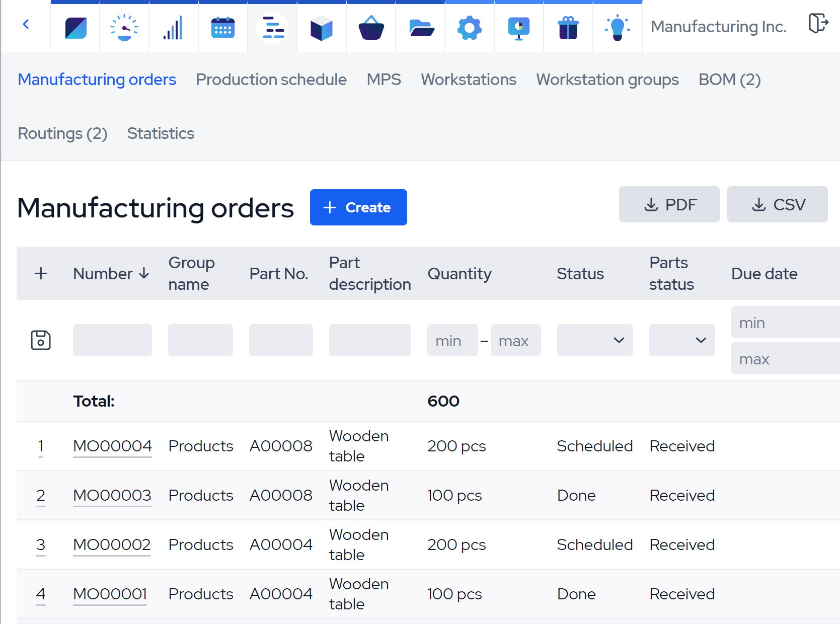This screenshot has width=840, height=624.
Task: Click the Quantity min filter field
Action: pos(452,340)
